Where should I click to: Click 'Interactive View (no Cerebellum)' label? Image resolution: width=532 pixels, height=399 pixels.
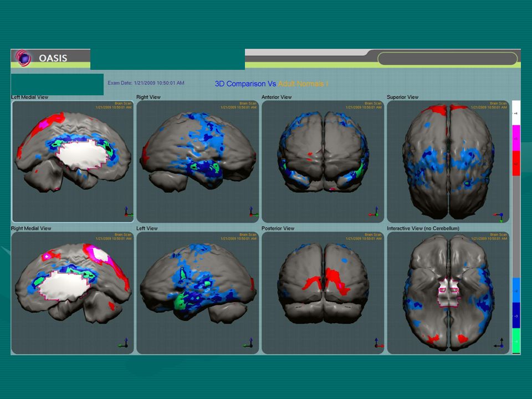point(423,228)
